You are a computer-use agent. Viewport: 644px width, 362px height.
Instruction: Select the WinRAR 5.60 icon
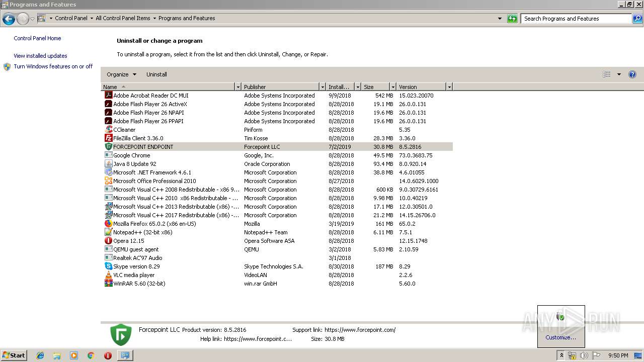(108, 283)
